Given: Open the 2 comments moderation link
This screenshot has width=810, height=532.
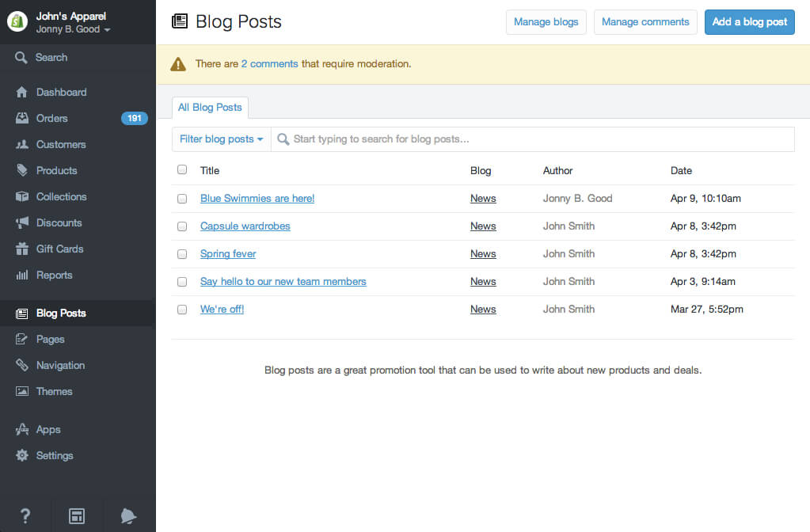Looking at the screenshot, I should click(269, 64).
